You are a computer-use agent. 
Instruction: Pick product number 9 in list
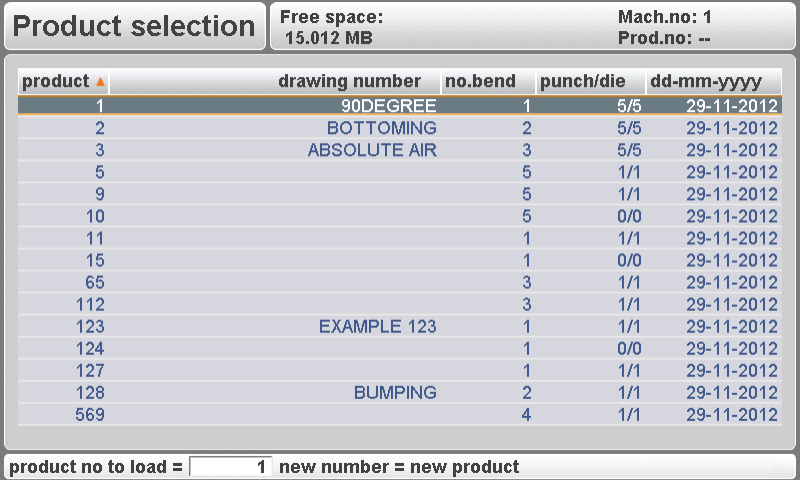pos(400,194)
